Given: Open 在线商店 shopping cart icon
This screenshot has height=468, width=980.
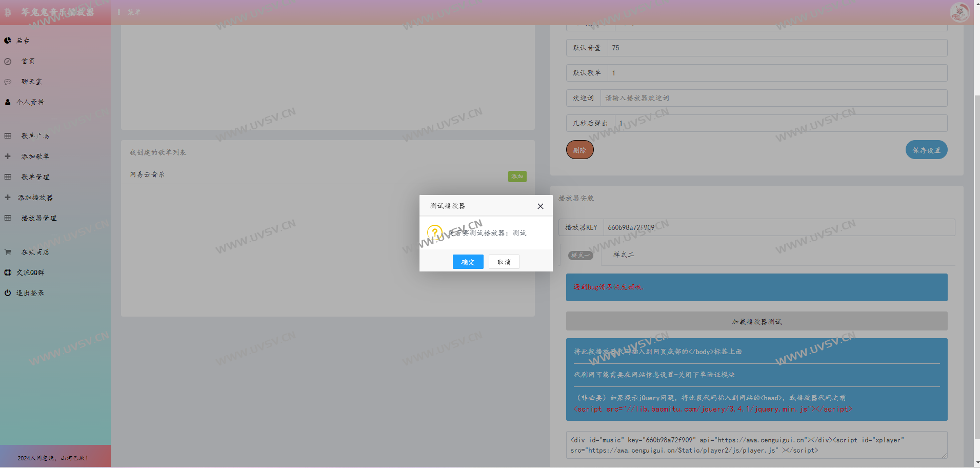Looking at the screenshot, I should coord(8,252).
